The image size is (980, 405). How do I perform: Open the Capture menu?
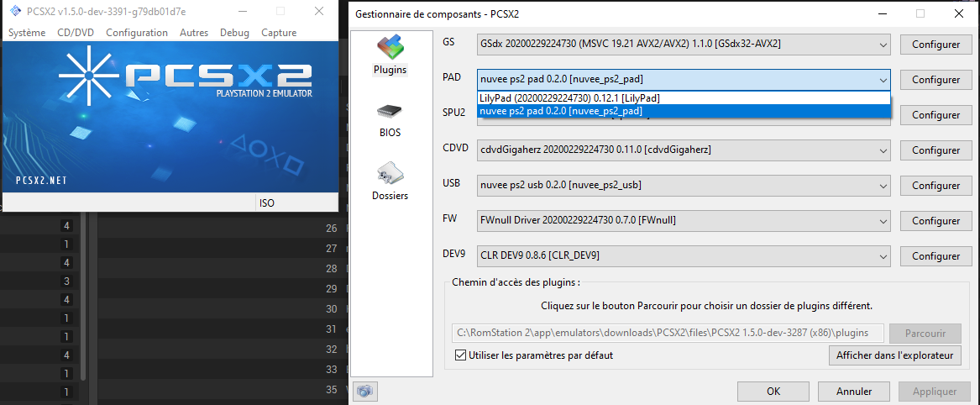[279, 33]
